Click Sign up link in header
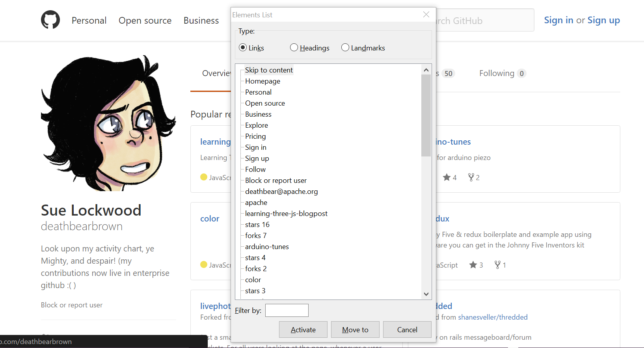The height and width of the screenshot is (348, 644). point(603,20)
